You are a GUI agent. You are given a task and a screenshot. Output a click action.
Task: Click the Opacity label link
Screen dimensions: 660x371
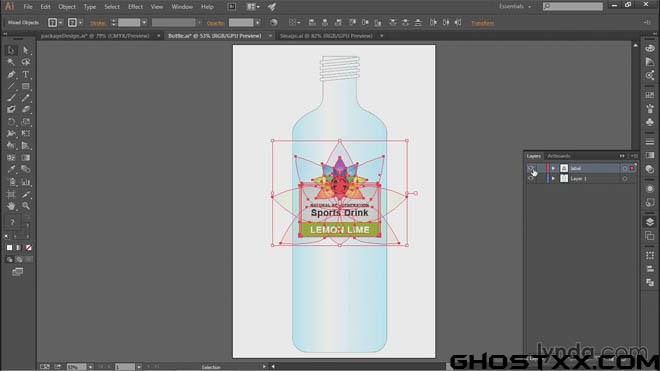[x=215, y=23]
